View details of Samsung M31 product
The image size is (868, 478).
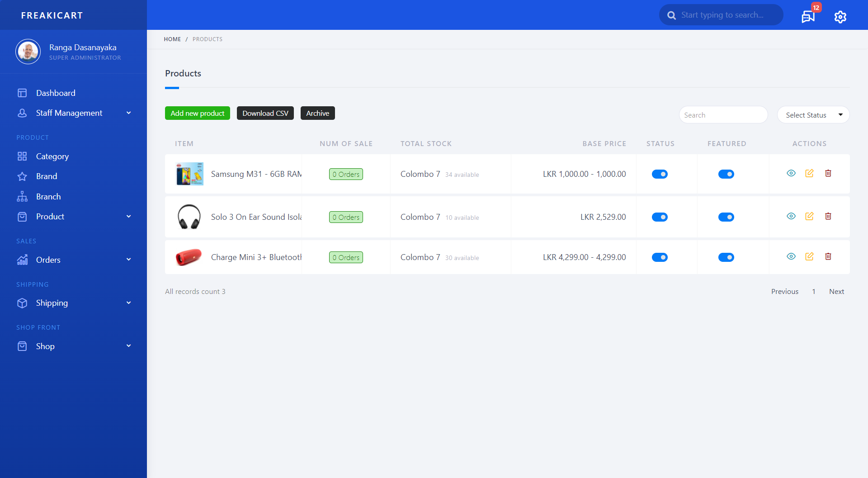(x=791, y=173)
